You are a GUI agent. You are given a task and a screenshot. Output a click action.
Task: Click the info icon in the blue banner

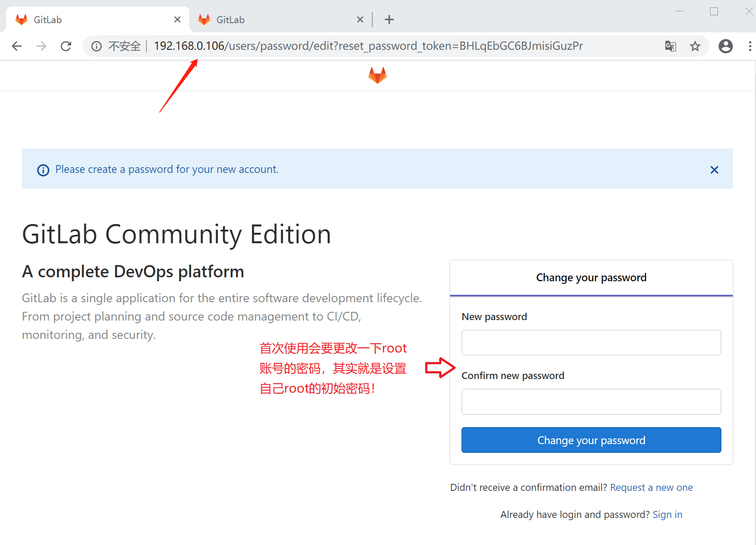pos(43,170)
